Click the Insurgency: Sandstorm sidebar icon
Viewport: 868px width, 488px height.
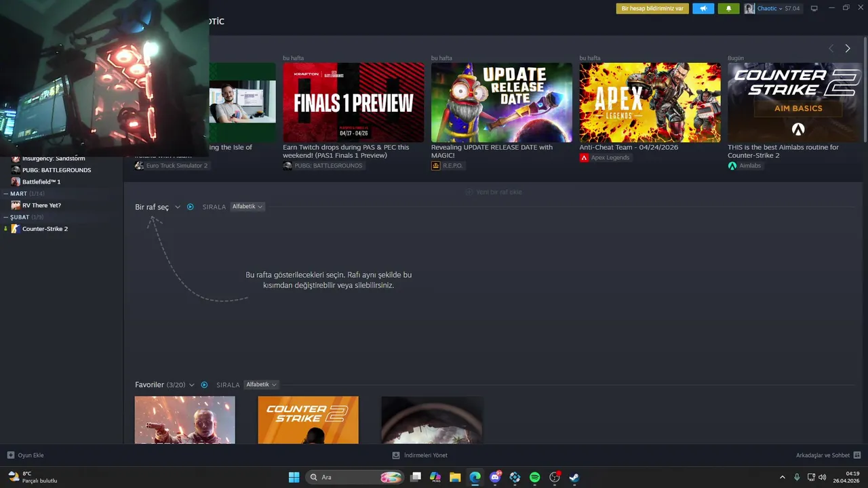point(16,159)
